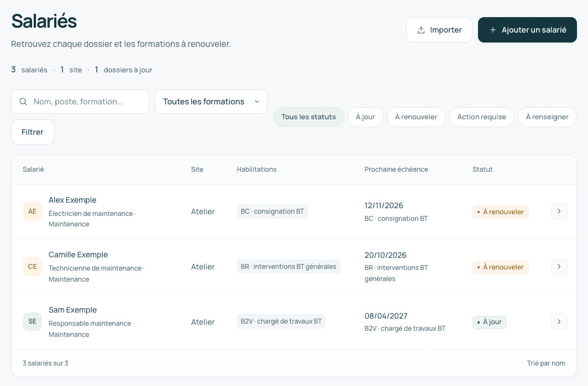Click Électricien de maintenance job title
588x386 pixels.
tap(91, 214)
